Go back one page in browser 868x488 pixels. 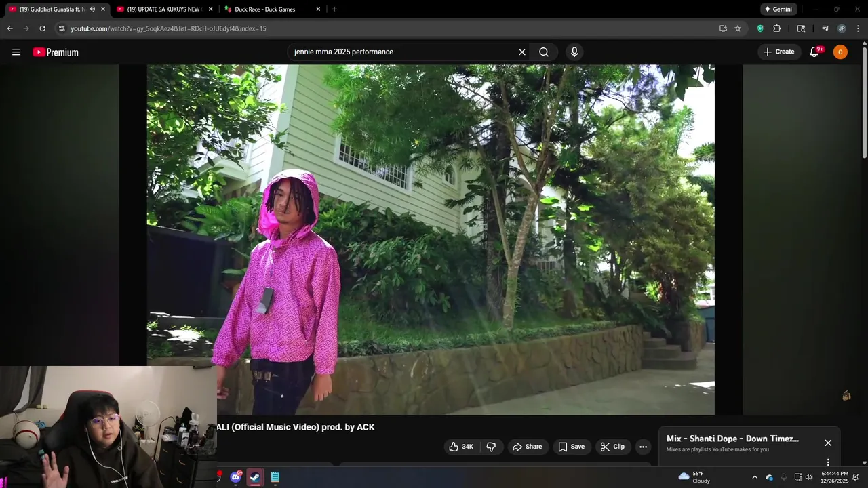[x=9, y=28]
